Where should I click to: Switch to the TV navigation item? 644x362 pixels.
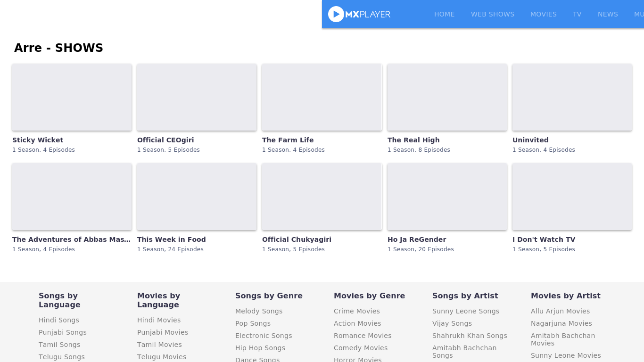point(577,14)
